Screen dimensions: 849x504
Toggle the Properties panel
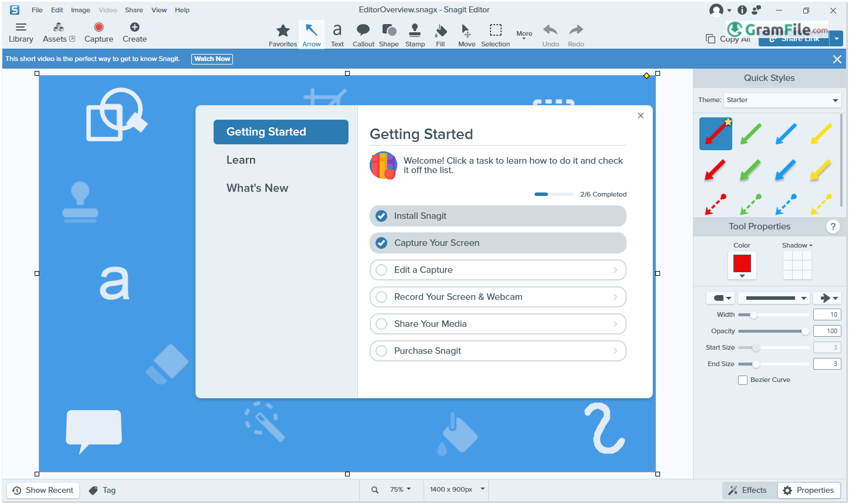pos(809,491)
